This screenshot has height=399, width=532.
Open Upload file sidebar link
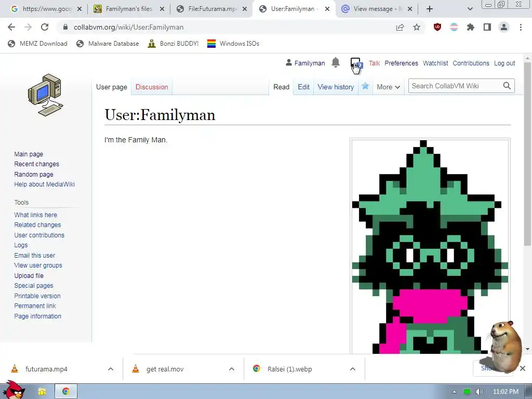coord(29,275)
